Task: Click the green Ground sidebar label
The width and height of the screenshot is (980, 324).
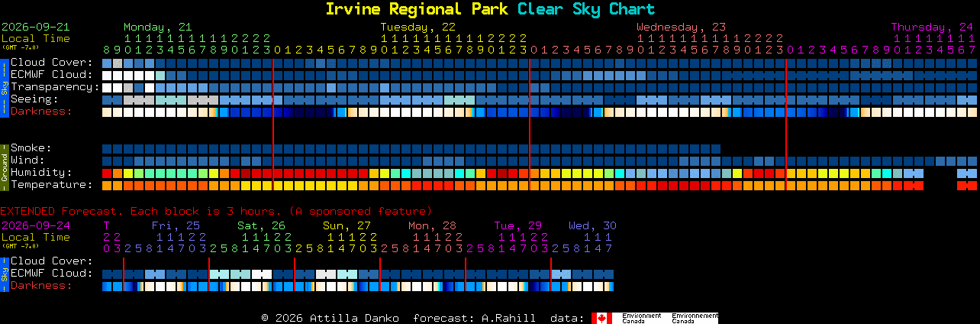Action: point(4,167)
